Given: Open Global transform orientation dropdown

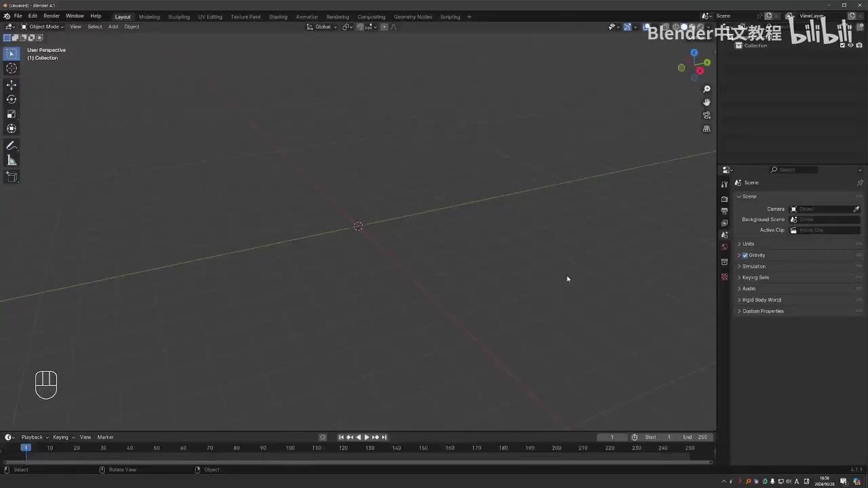Looking at the screenshot, I should (x=321, y=27).
